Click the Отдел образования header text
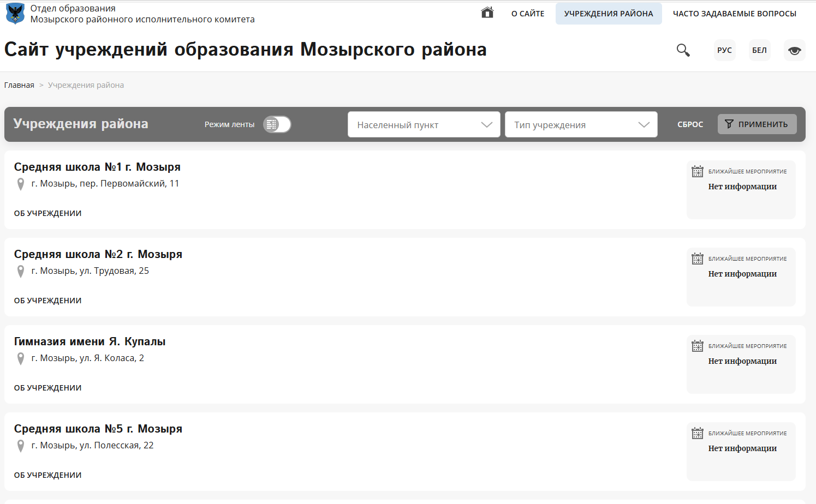The height and width of the screenshot is (504, 816). point(73,8)
